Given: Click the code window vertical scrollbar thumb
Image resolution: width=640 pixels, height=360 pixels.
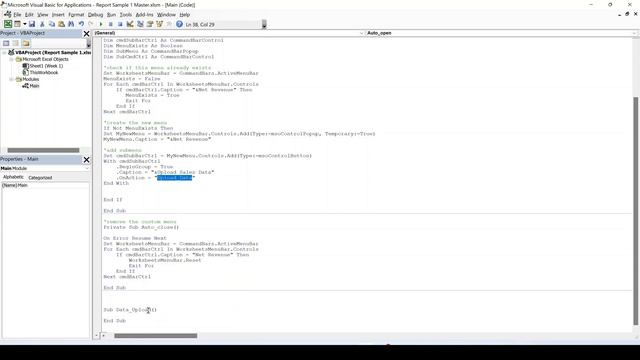Looking at the screenshot, I should pos(635,211).
